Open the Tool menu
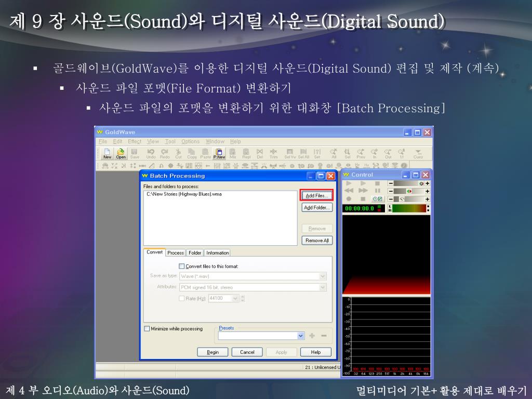The height and width of the screenshot is (399, 532). 170,141
